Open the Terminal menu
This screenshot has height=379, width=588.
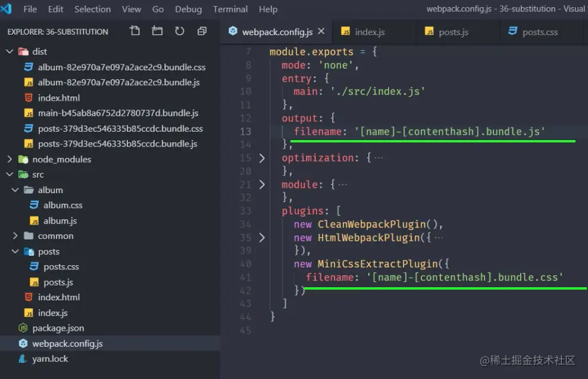230,9
